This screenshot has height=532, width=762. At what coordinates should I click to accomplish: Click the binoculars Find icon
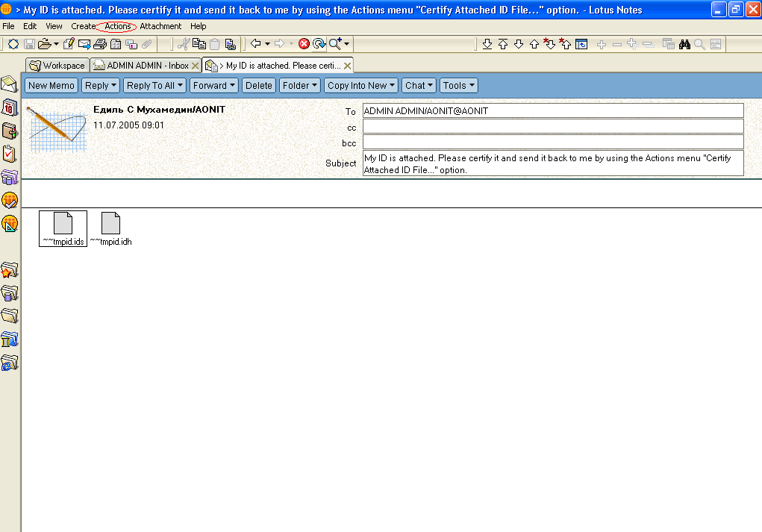[684, 44]
